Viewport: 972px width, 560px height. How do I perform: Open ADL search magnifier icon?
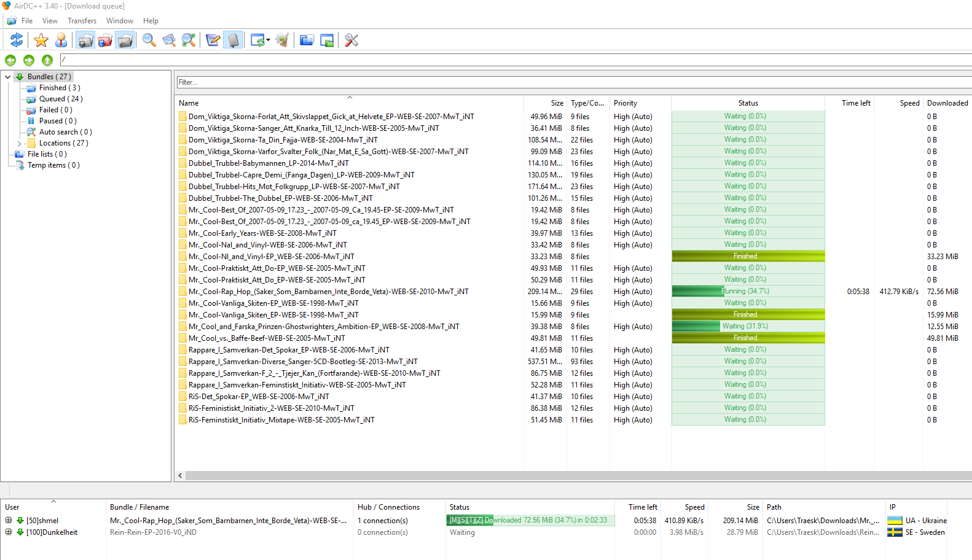point(169,40)
